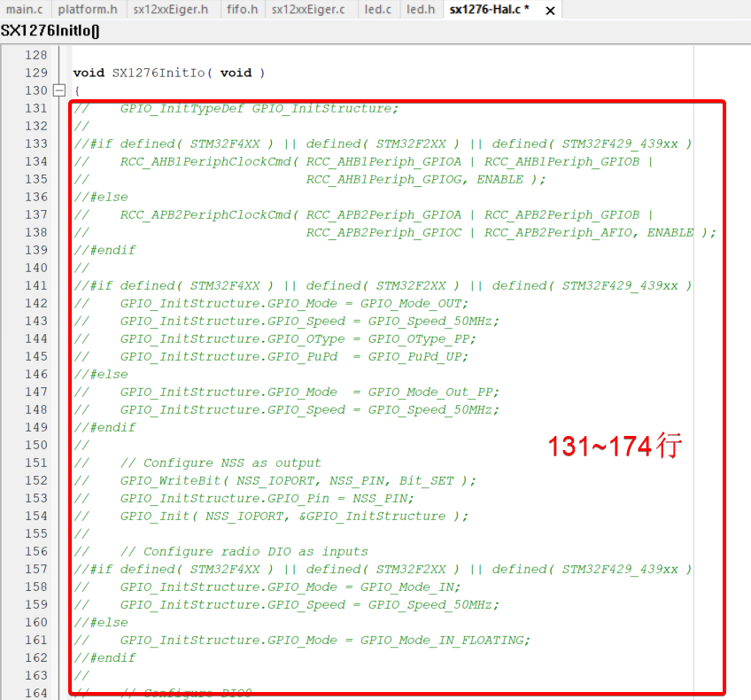Collapse the SX1276InitIo function fold marker

click(59, 90)
